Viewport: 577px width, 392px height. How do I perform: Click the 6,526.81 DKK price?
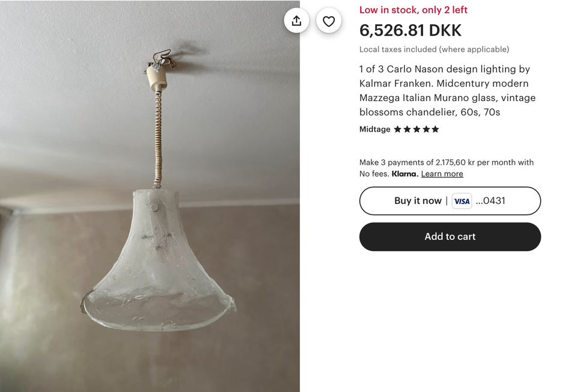tap(410, 30)
